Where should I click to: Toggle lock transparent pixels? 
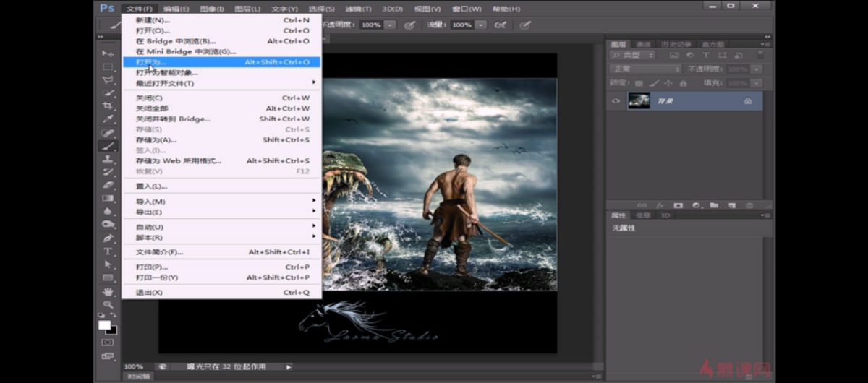(x=639, y=83)
